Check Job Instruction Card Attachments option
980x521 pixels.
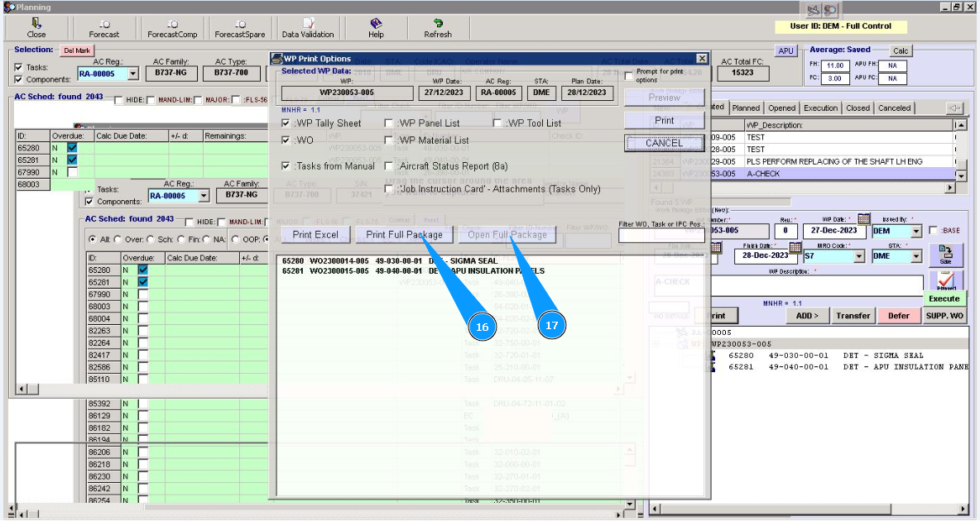(x=389, y=189)
